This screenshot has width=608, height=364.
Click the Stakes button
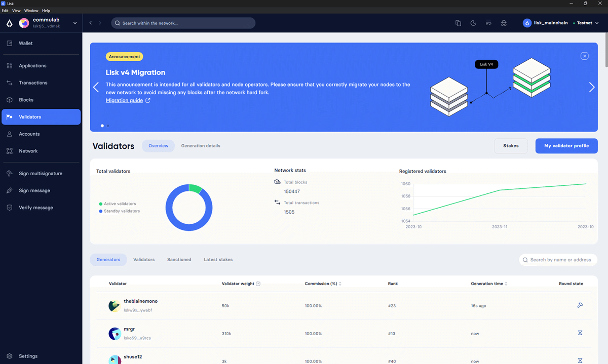[511, 146]
